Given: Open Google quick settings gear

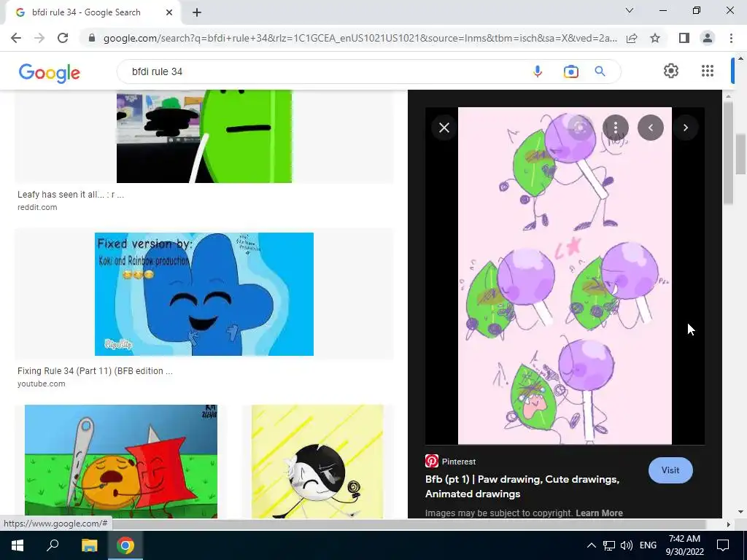Looking at the screenshot, I should [x=671, y=71].
